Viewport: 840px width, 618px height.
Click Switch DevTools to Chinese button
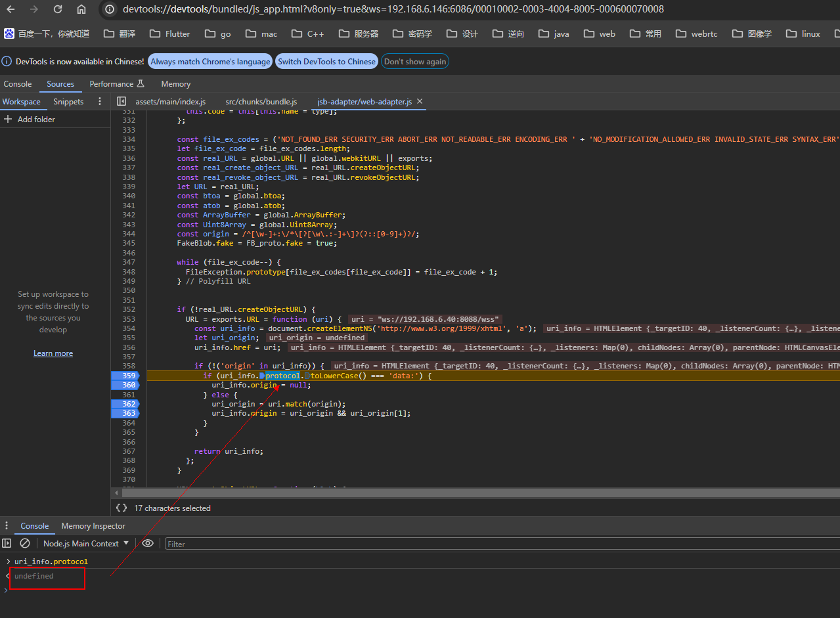tap(326, 62)
